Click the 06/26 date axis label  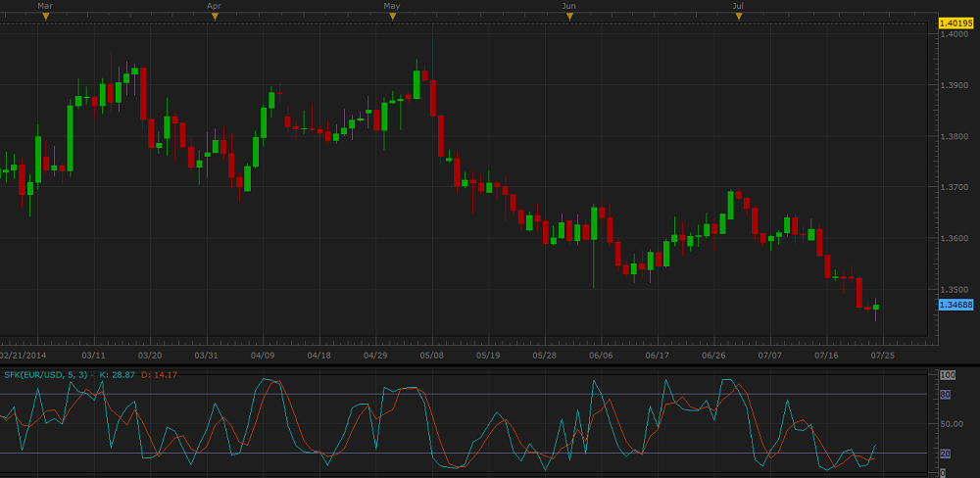(713, 355)
